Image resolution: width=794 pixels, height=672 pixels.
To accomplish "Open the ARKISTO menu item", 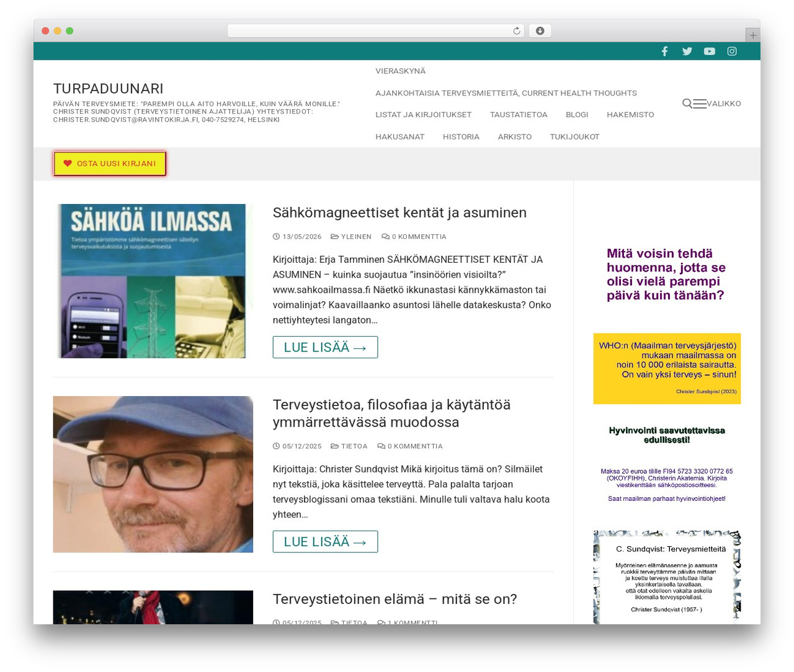I will [x=515, y=137].
